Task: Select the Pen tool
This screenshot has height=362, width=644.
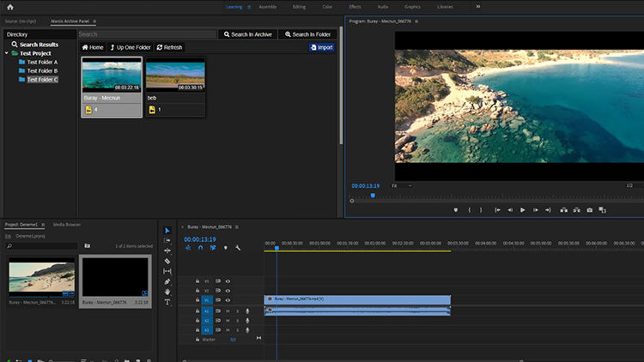Action: tap(167, 281)
